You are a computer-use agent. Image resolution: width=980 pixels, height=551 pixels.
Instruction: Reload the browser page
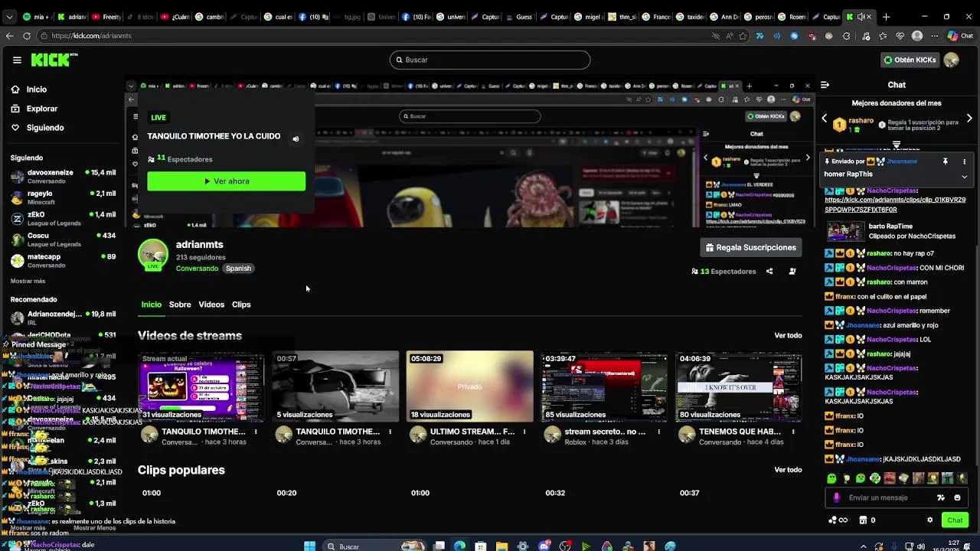(x=27, y=35)
